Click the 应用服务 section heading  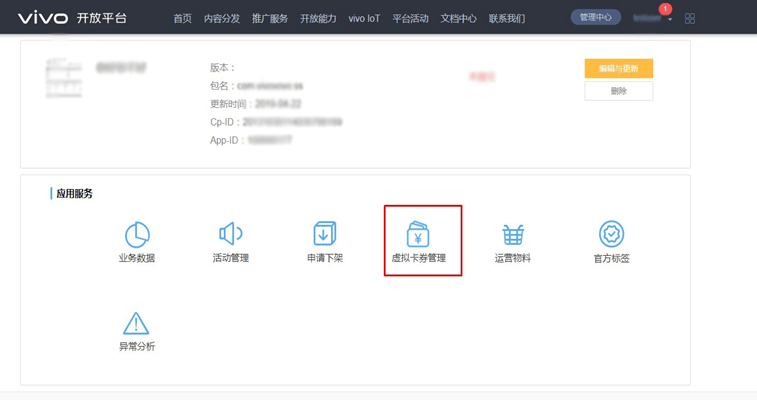point(74,193)
